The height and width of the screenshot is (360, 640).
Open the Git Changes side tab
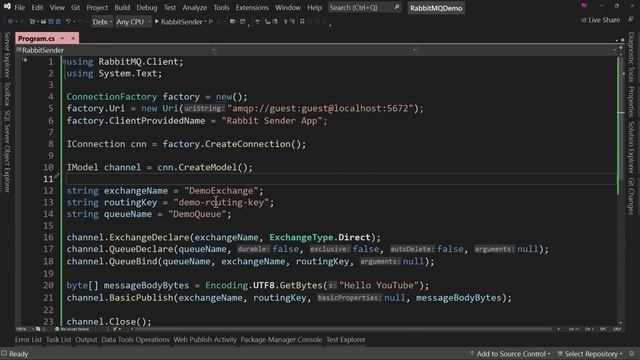click(631, 196)
